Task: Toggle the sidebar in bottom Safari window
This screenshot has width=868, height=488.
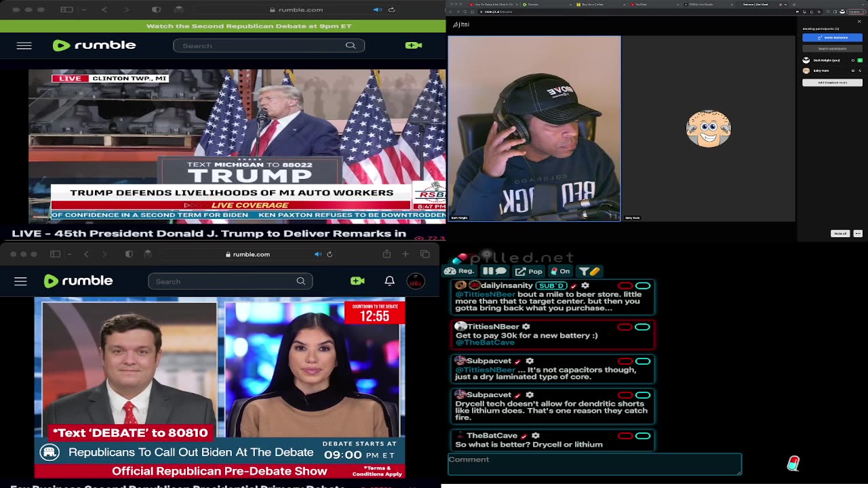Action: click(55, 254)
